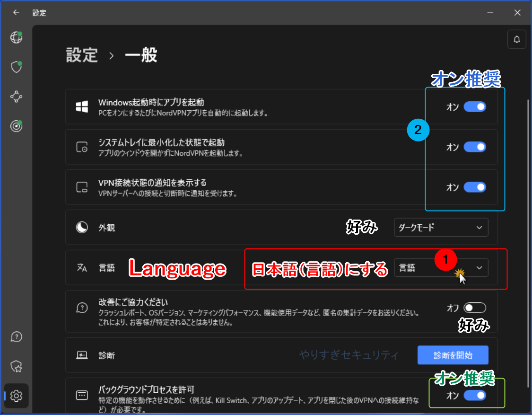532x415 pixels.
Task: Click the バックグラウンドプロセスを許可 title text
Action: click(x=146, y=389)
